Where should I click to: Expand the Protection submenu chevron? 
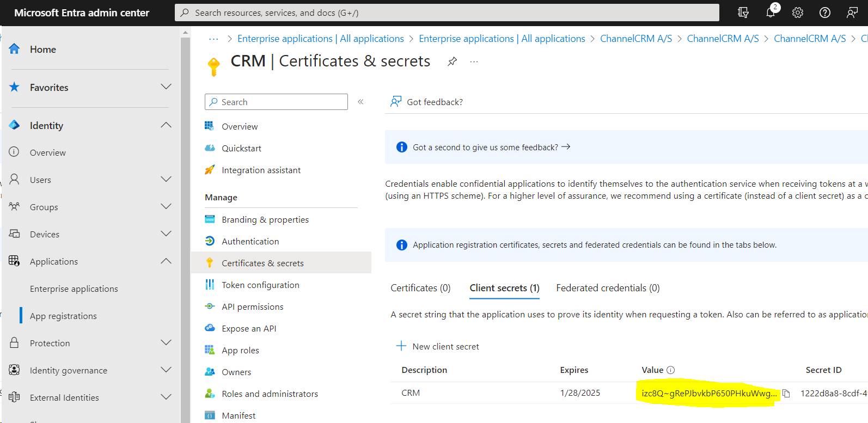166,342
